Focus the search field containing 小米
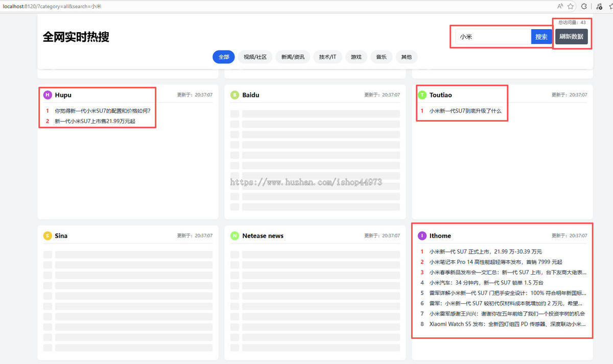This screenshot has height=364, width=613. [493, 37]
